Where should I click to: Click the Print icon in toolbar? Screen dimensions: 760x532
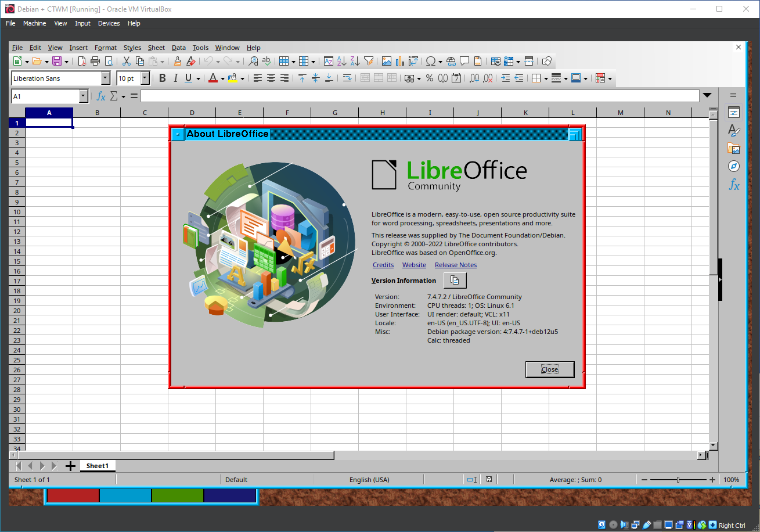[x=95, y=61]
